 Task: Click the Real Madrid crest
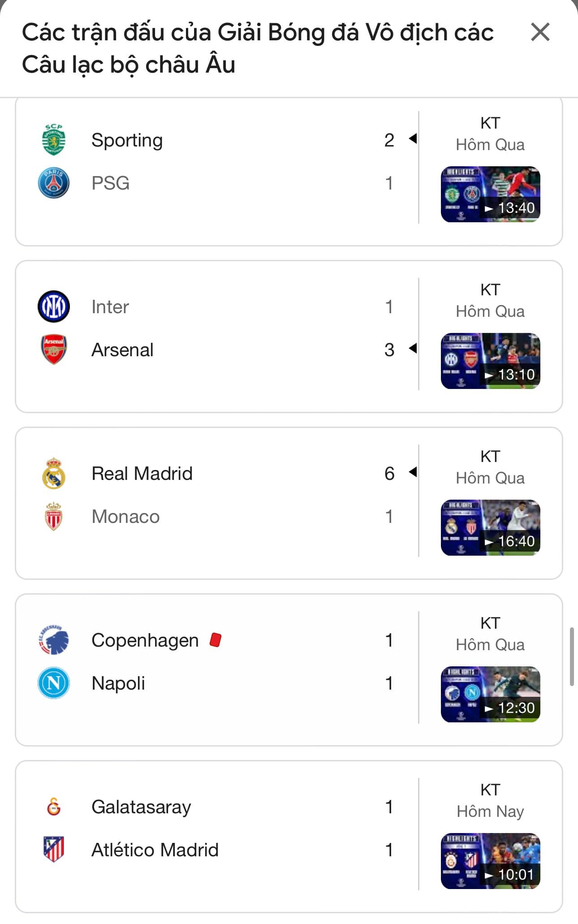click(x=54, y=473)
